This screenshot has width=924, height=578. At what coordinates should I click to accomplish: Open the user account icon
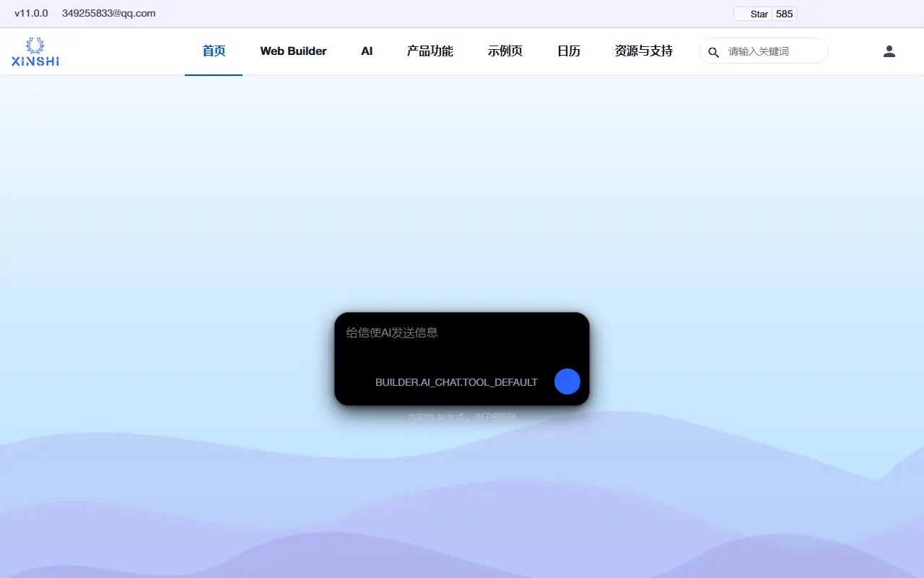point(889,51)
